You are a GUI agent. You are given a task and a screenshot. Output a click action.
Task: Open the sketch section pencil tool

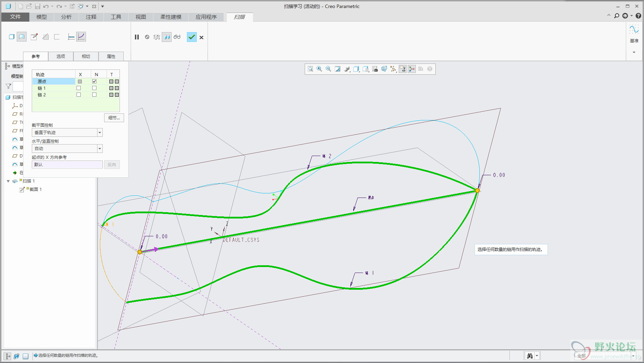(34, 37)
